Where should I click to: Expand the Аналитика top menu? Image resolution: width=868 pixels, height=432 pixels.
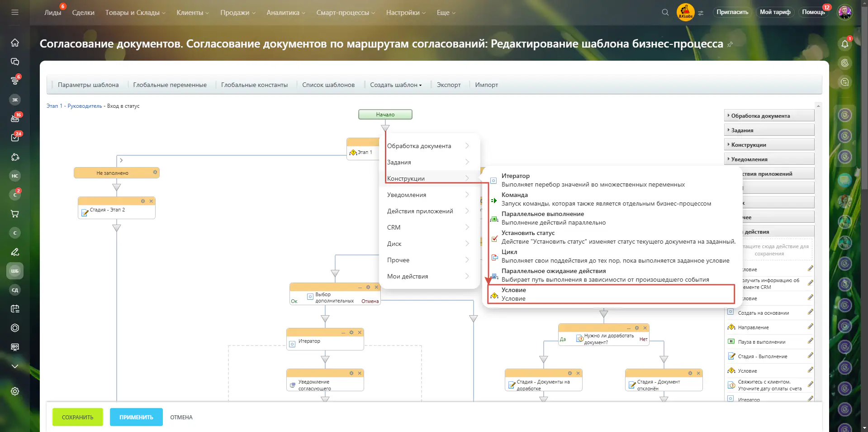[x=285, y=13]
